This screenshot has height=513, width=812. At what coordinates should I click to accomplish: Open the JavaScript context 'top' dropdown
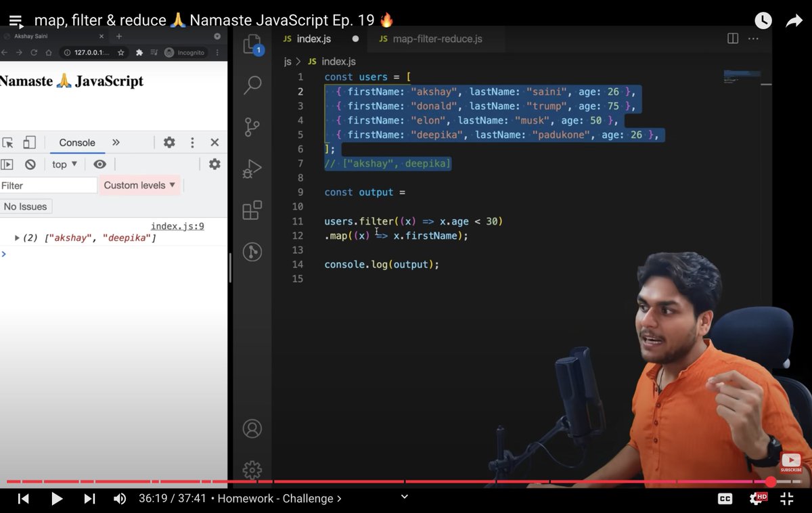[65, 164]
